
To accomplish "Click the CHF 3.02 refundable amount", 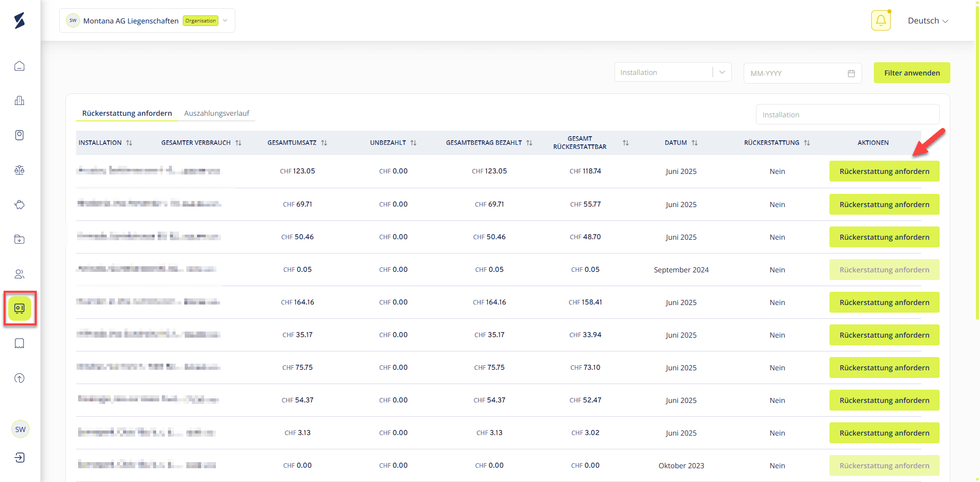I will tap(585, 433).
